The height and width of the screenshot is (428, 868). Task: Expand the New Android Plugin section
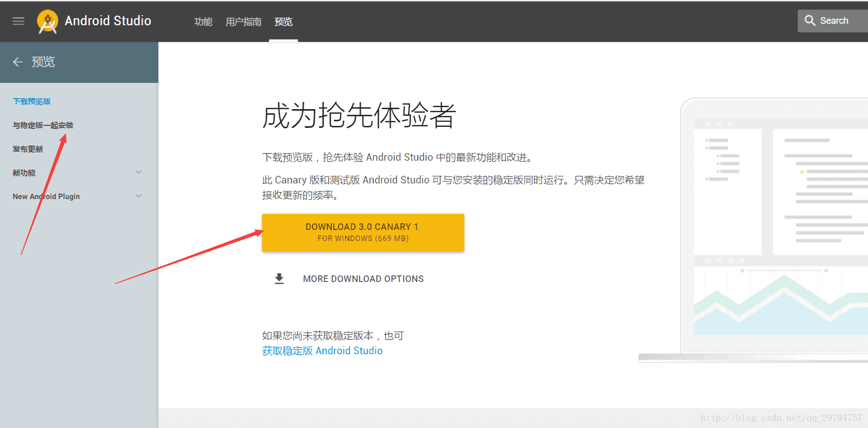click(139, 196)
